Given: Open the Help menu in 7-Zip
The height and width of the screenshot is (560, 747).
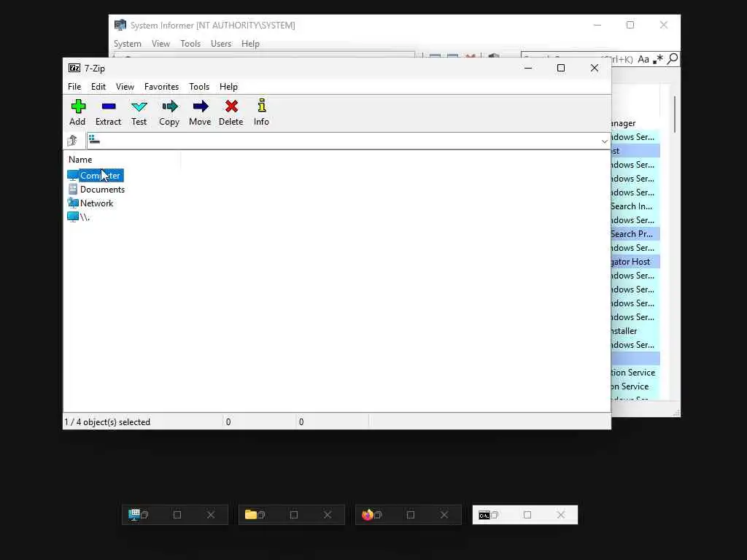Looking at the screenshot, I should [x=228, y=87].
